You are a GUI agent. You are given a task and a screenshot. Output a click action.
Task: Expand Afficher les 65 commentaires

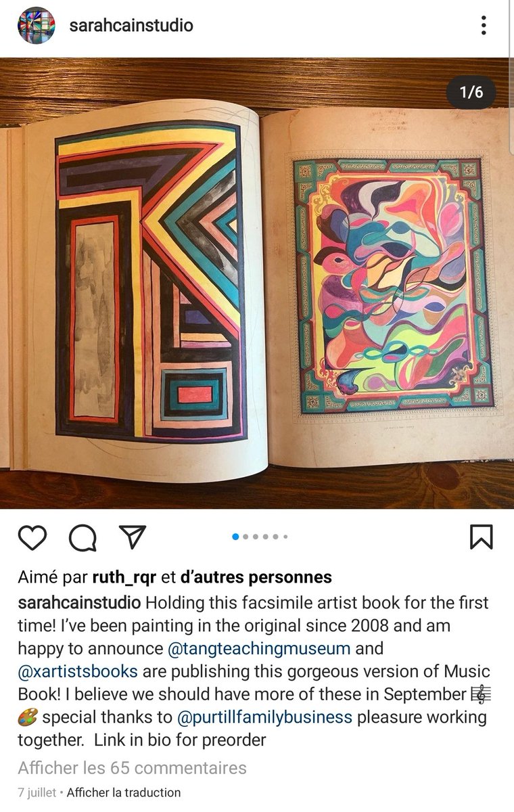pos(132,768)
